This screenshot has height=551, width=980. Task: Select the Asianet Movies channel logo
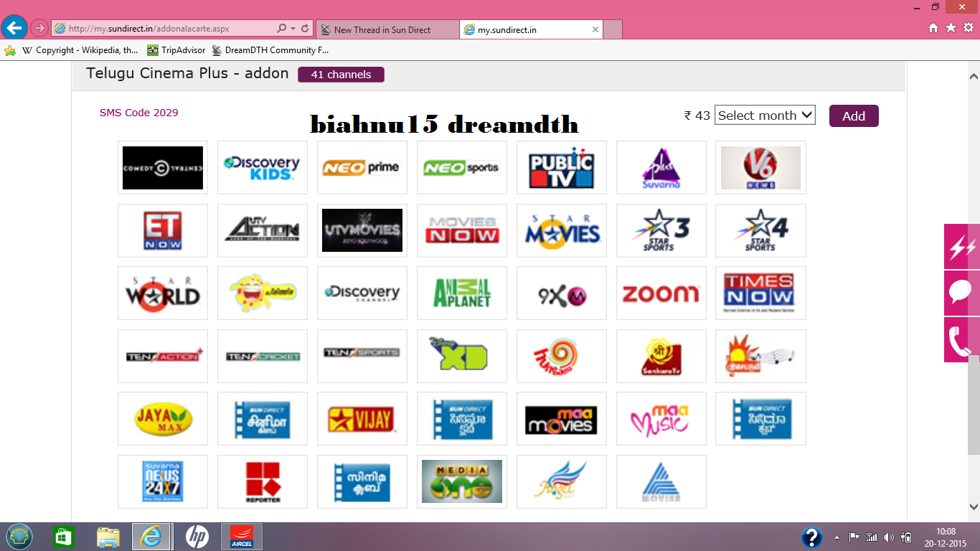pyautogui.click(x=661, y=482)
